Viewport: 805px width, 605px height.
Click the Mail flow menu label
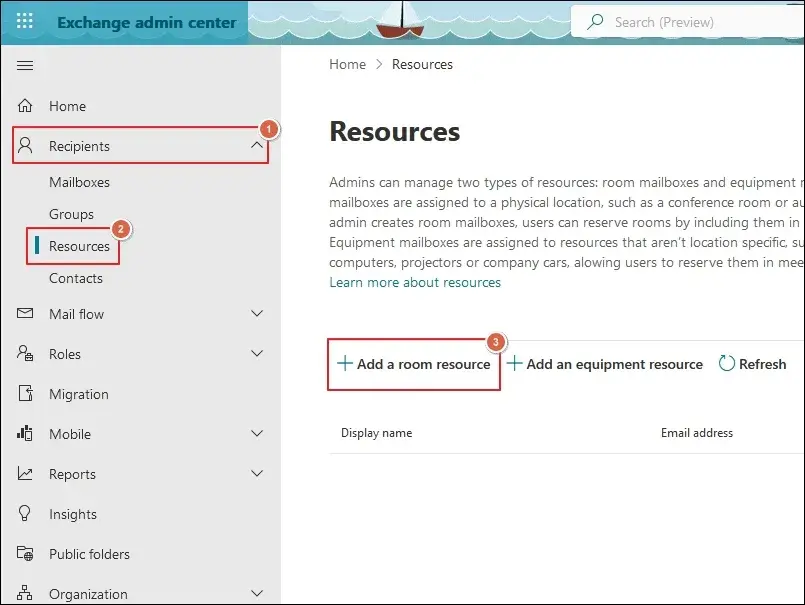point(76,314)
